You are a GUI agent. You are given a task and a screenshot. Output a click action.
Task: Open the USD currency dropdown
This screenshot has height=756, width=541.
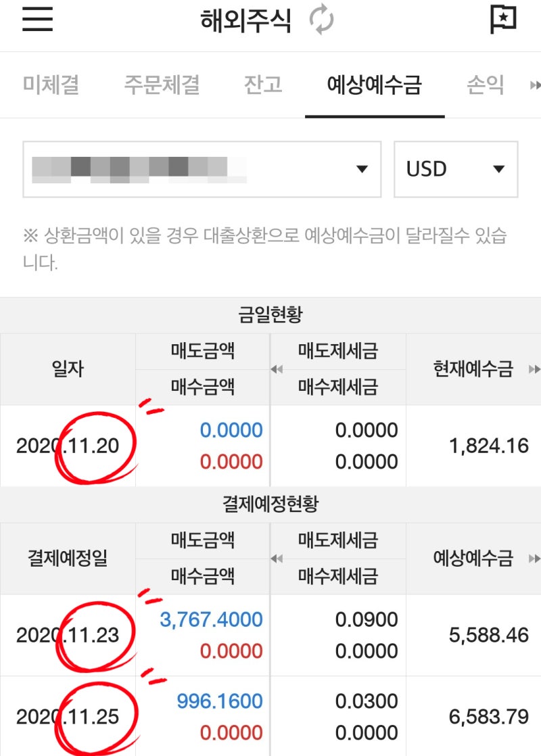coord(456,169)
